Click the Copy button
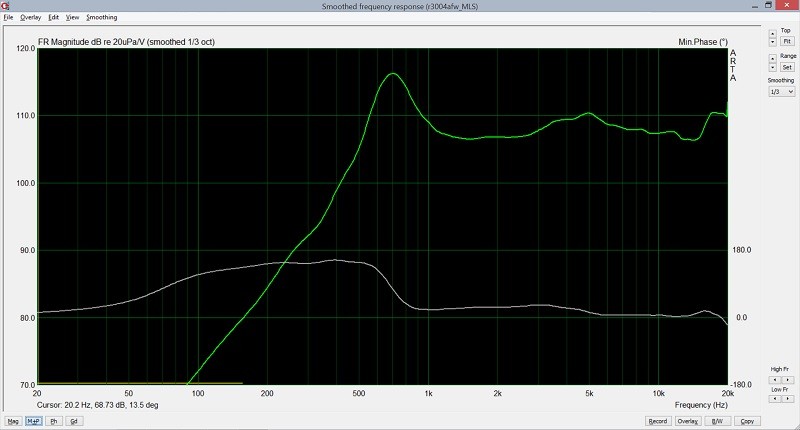The image size is (800, 430). tap(747, 421)
